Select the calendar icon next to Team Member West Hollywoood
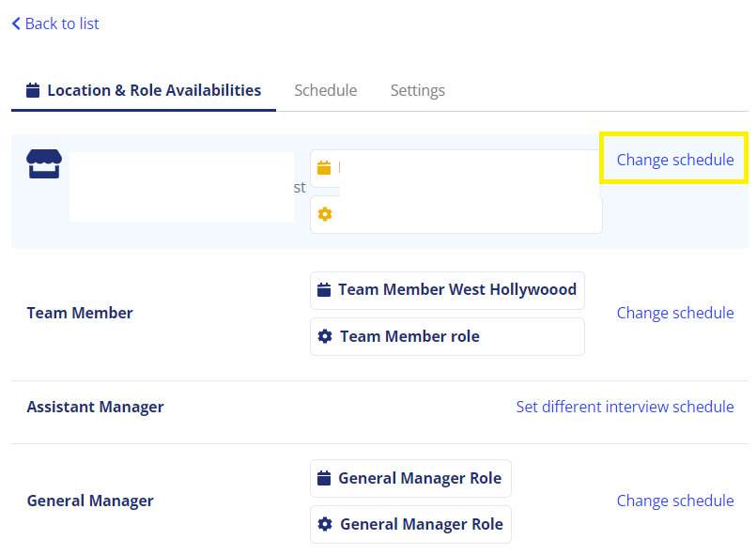The width and height of the screenshot is (756, 555). point(326,290)
